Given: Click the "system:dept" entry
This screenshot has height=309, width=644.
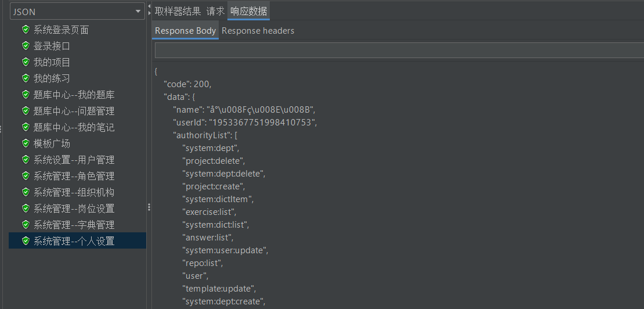Looking at the screenshot, I should [x=211, y=148].
